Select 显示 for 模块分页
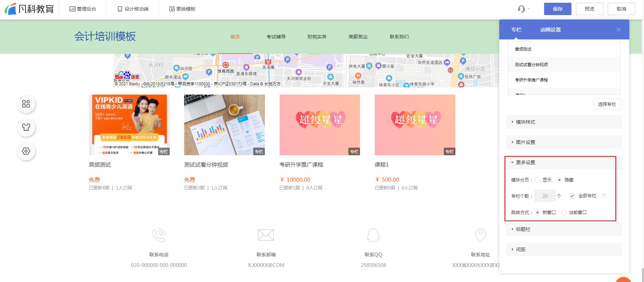 (538, 180)
